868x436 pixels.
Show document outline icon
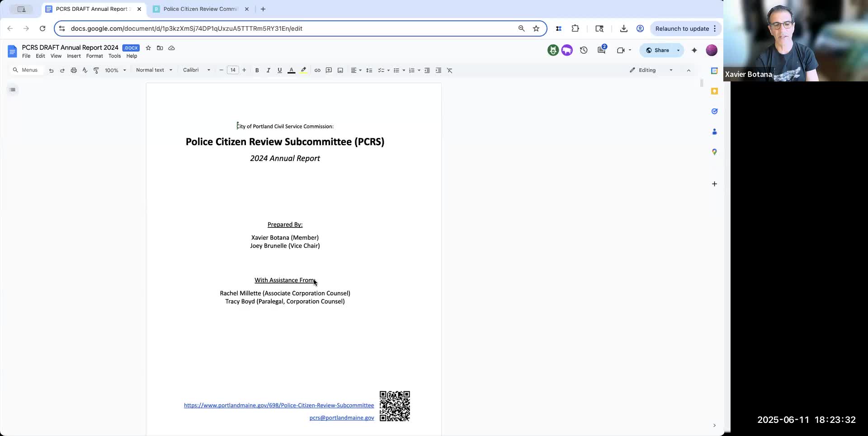[13, 90]
